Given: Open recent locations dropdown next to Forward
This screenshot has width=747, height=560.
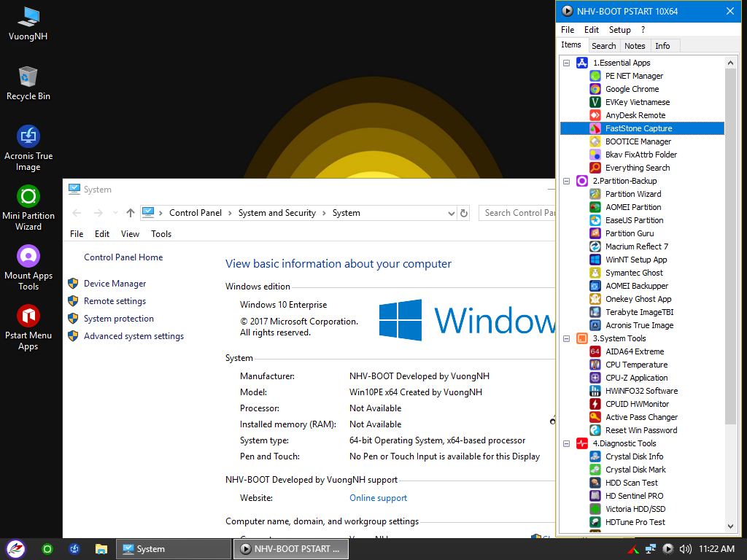Looking at the screenshot, I should 115,213.
